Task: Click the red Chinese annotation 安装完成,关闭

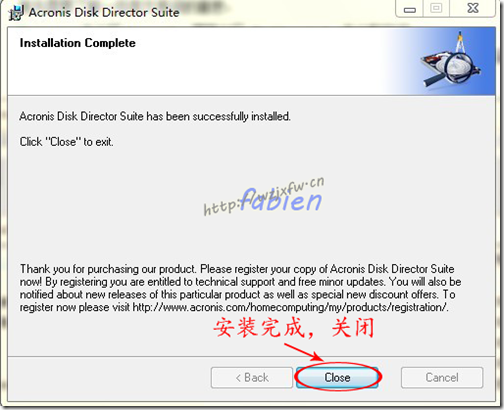Action: point(293,328)
